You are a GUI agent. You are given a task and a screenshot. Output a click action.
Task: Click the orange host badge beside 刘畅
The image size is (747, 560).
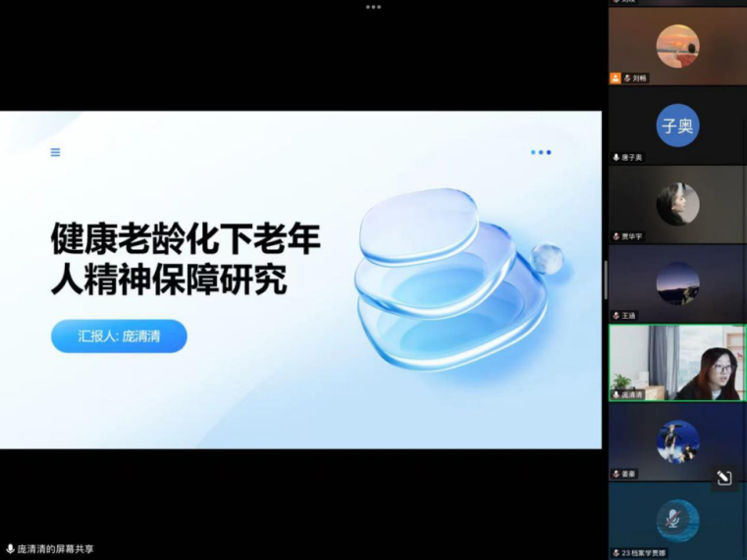(x=615, y=78)
